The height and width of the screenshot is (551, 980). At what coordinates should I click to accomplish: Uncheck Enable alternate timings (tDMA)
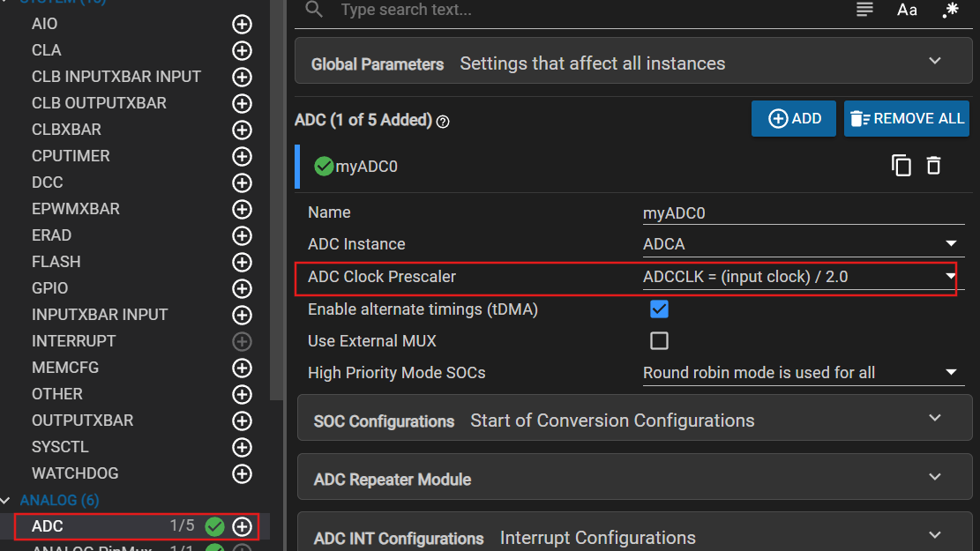(x=659, y=309)
